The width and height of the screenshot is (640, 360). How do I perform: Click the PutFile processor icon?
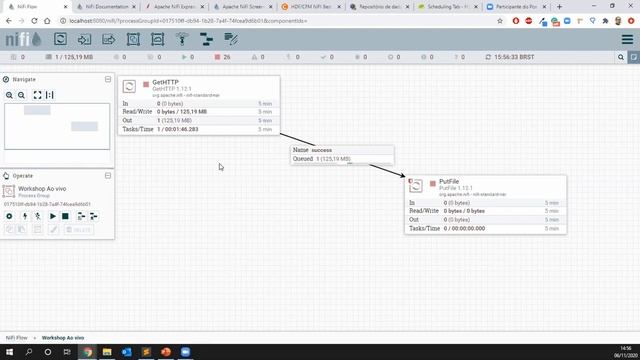(x=416, y=186)
